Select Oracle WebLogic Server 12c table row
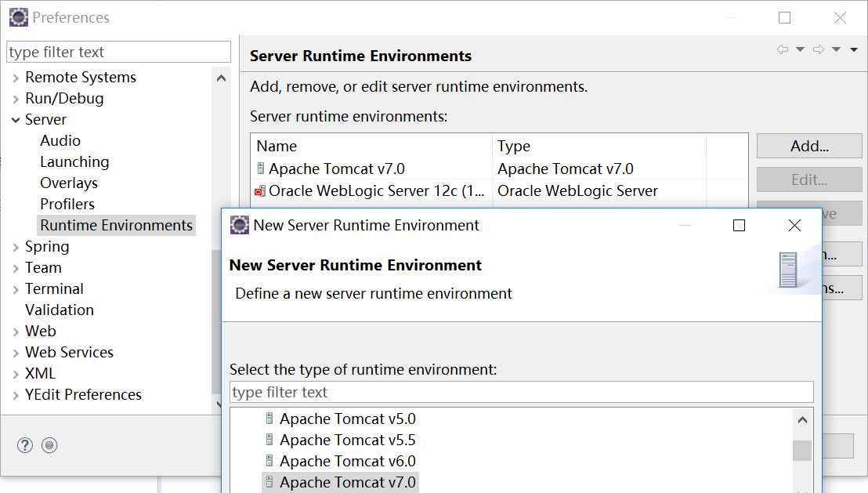The height and width of the screenshot is (493, 868). [499, 190]
